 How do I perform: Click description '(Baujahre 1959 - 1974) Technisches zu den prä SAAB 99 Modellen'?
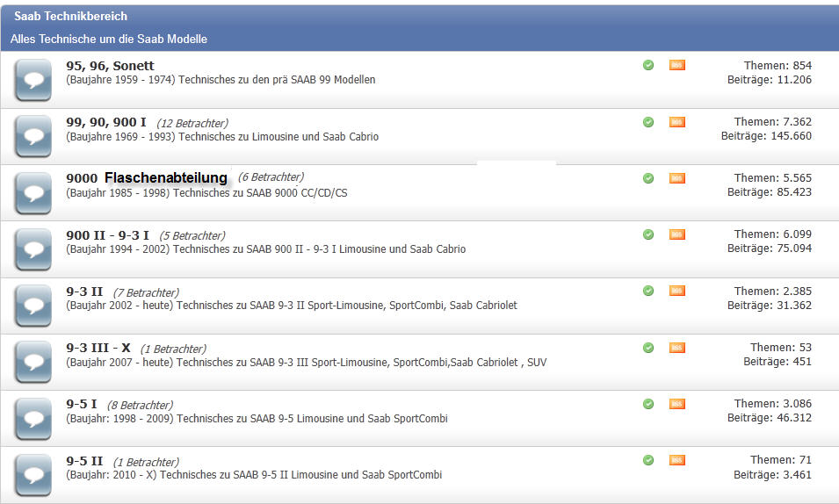tap(221, 80)
